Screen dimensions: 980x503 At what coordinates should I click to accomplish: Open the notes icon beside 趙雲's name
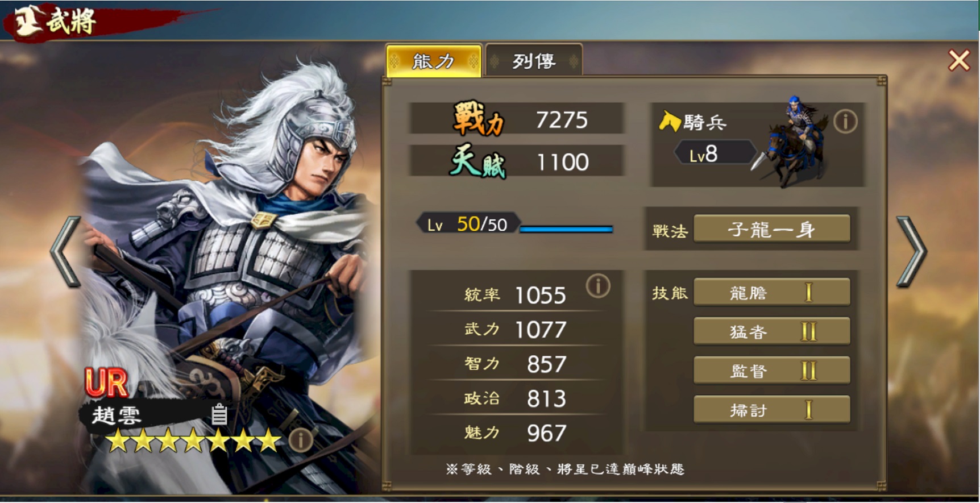coord(219,414)
